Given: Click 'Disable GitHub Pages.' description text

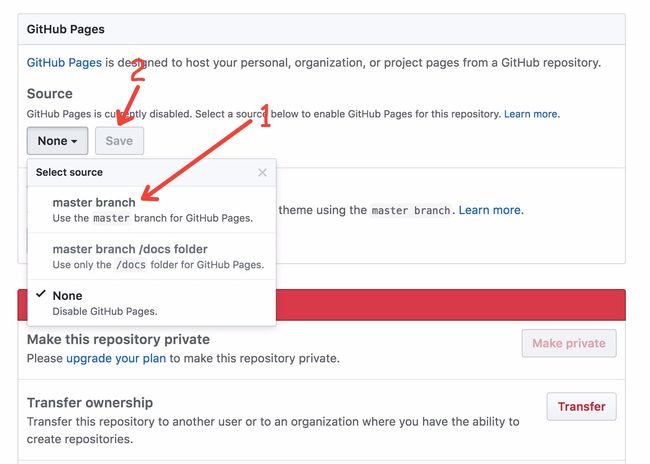Looking at the screenshot, I should coord(105,311).
